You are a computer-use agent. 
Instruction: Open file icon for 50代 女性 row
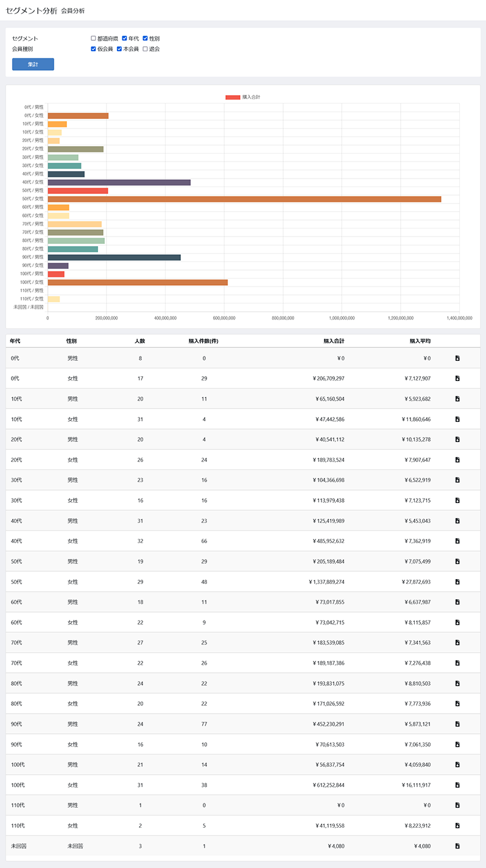click(x=457, y=582)
